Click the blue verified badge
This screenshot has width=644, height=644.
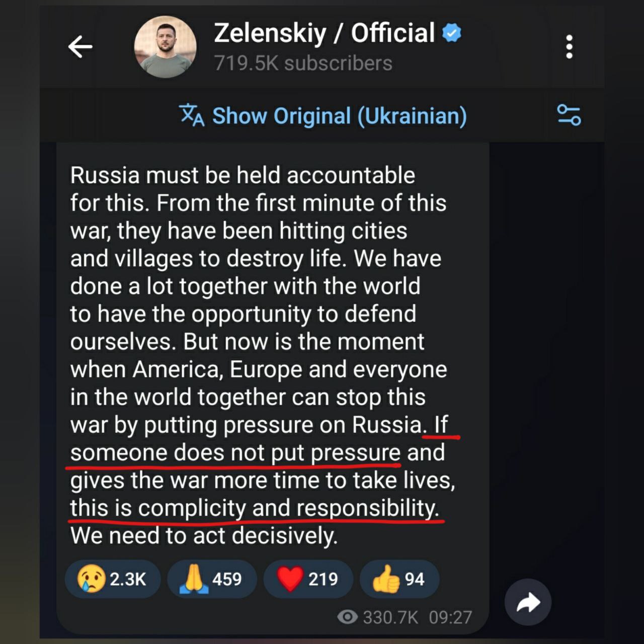451,33
